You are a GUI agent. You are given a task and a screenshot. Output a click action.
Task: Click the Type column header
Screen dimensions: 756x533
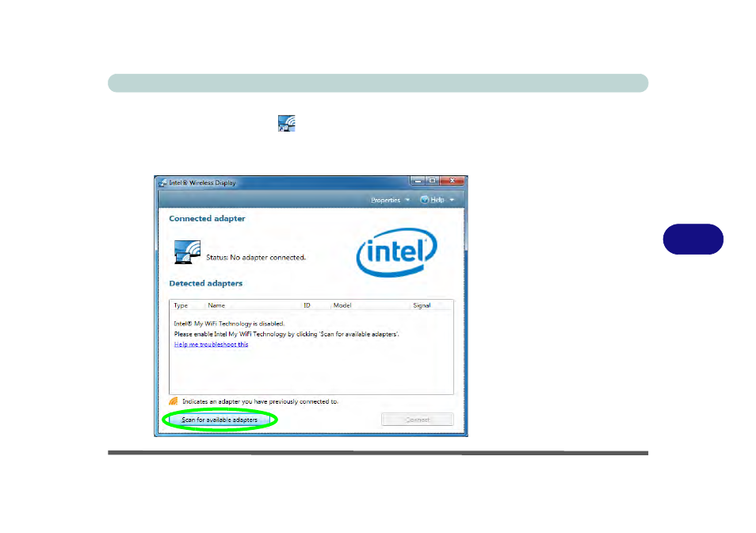[181, 305]
